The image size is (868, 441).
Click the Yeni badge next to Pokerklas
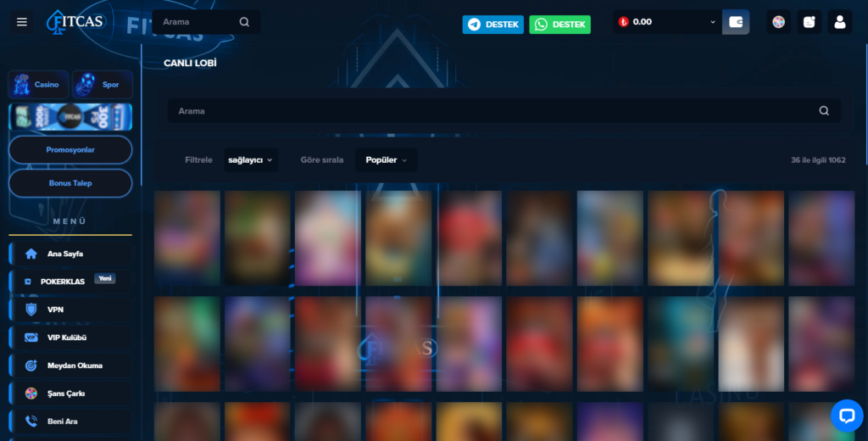point(104,279)
